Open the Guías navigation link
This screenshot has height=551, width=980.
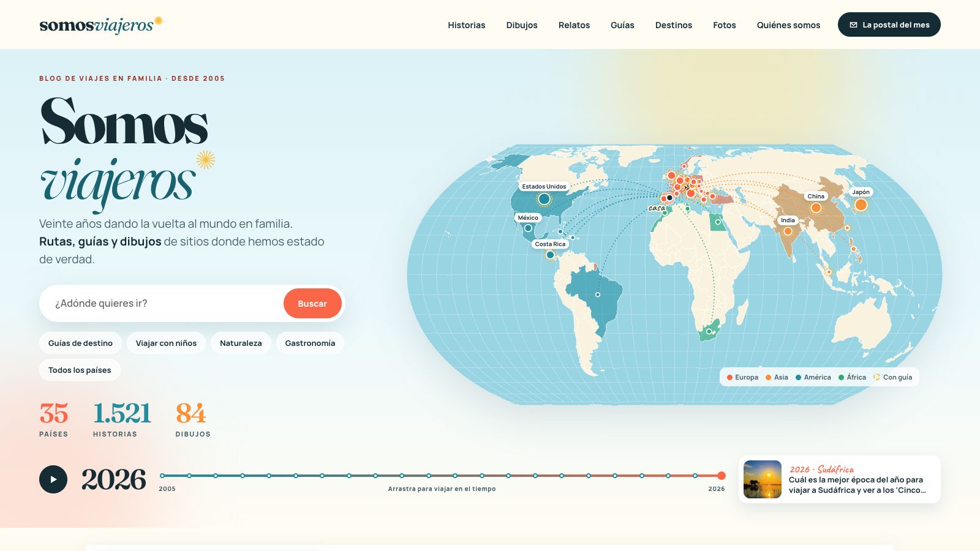(x=622, y=25)
